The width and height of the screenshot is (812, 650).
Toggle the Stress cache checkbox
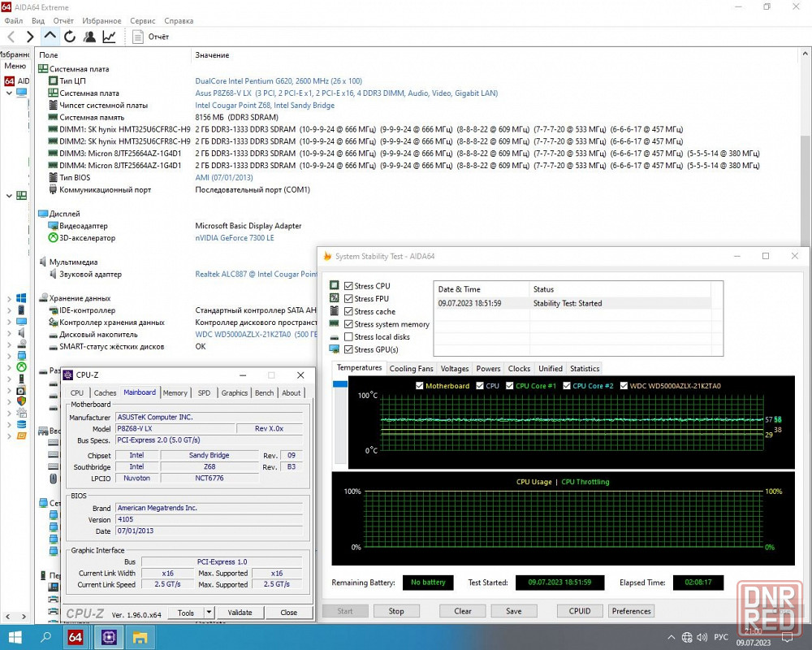(x=348, y=311)
